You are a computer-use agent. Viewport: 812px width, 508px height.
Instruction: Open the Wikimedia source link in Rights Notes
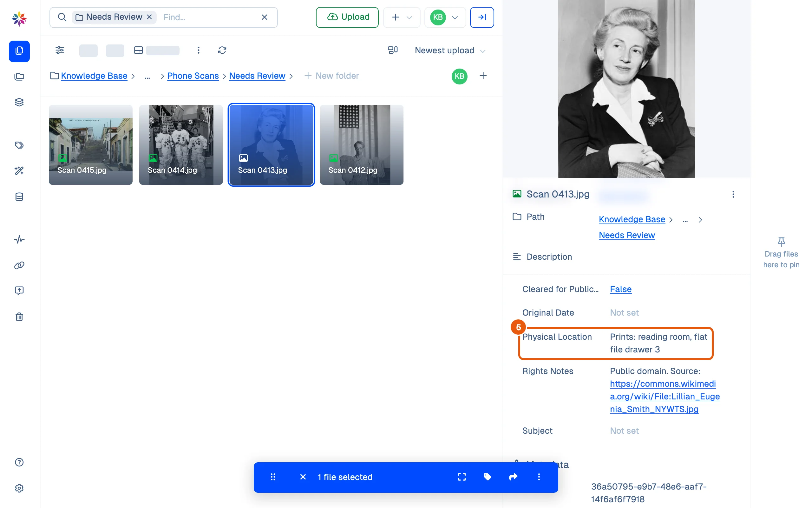point(665,397)
